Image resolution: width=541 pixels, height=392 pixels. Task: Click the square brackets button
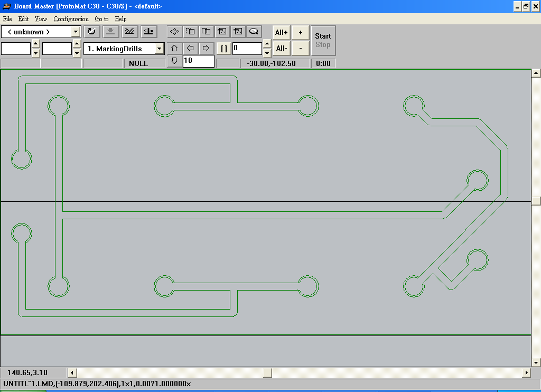point(223,49)
